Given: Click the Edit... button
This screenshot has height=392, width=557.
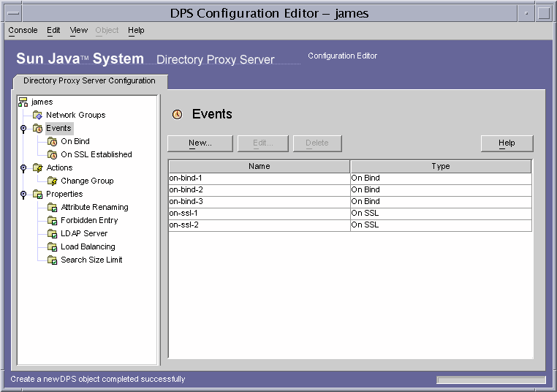Looking at the screenshot, I should pos(263,143).
